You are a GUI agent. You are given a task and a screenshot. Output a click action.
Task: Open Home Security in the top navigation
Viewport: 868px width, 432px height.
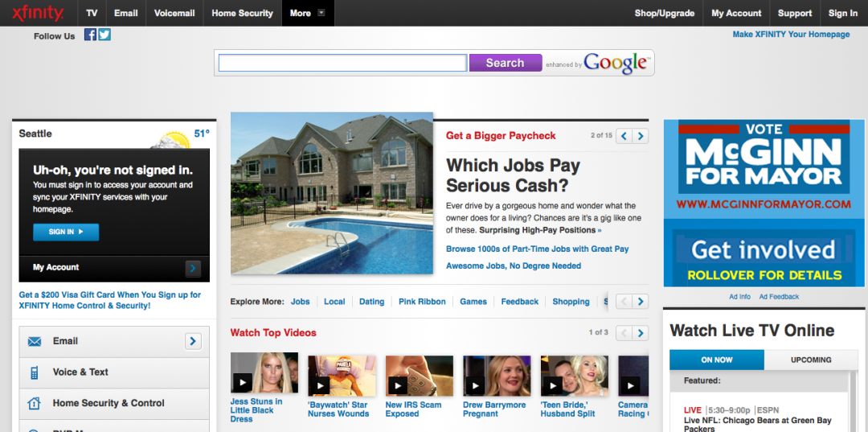[243, 14]
